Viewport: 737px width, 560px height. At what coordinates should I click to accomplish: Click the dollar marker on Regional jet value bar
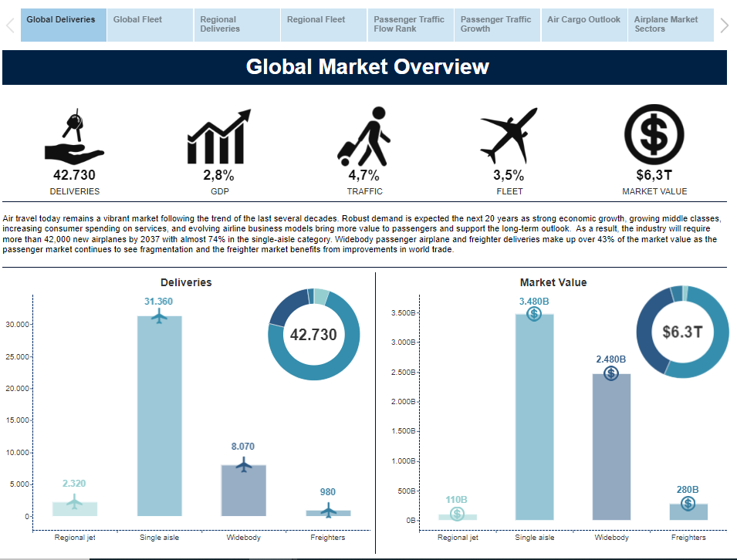click(457, 514)
